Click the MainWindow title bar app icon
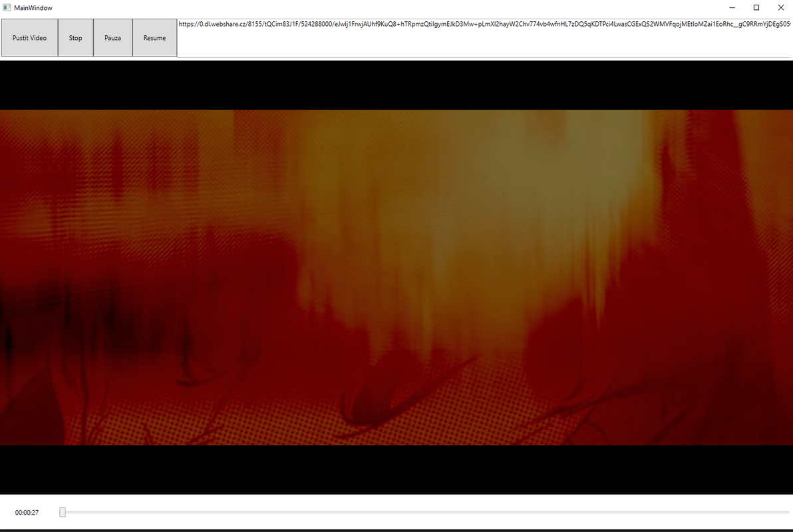This screenshot has width=793, height=532. pos(7,7)
